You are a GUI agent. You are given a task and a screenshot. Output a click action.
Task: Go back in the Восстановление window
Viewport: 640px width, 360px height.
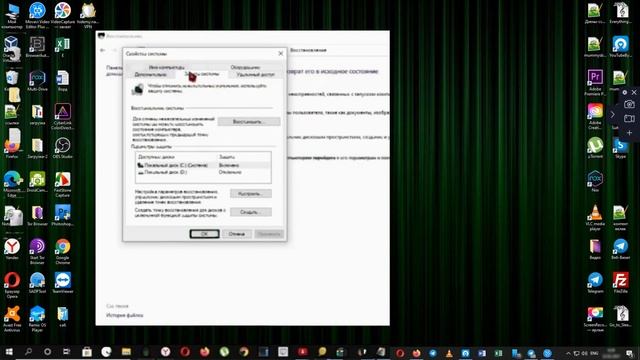click(x=102, y=50)
